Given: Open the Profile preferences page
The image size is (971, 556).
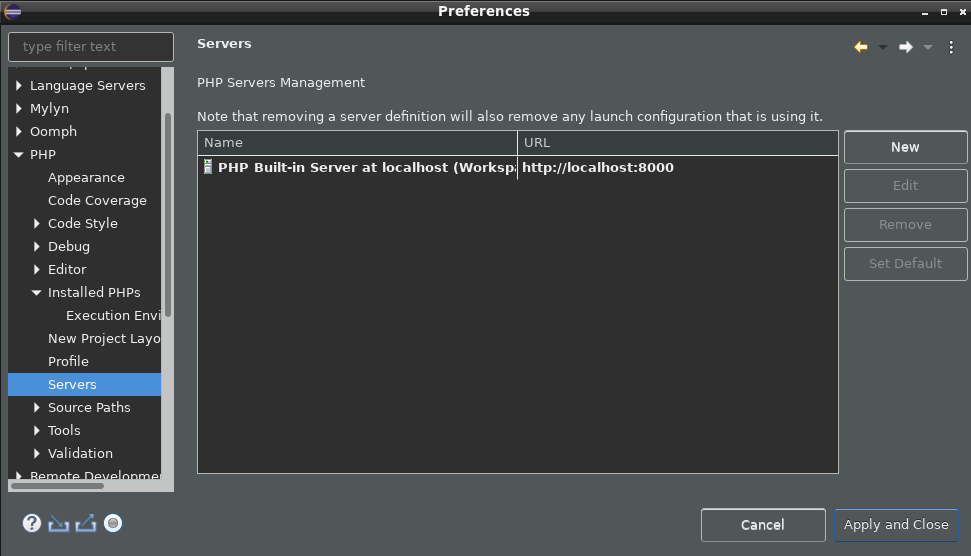Looking at the screenshot, I should click(68, 362).
